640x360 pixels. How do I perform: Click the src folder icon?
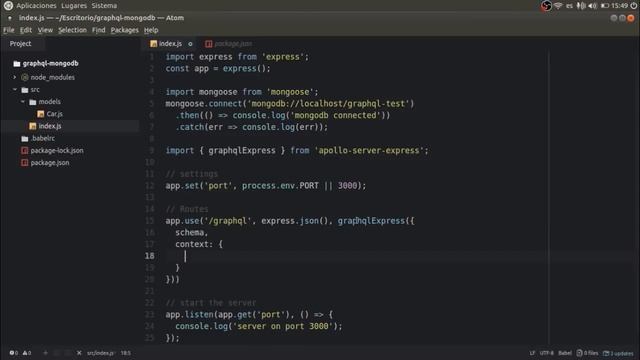click(25, 89)
